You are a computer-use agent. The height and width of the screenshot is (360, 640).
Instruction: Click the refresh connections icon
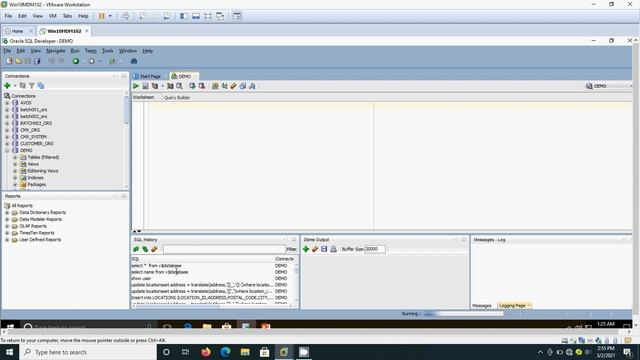pyautogui.click(x=22, y=86)
